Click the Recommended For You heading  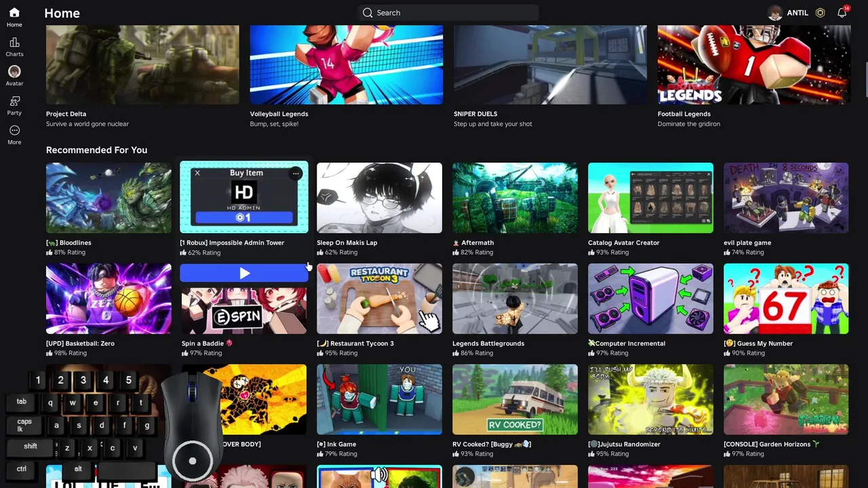96,150
